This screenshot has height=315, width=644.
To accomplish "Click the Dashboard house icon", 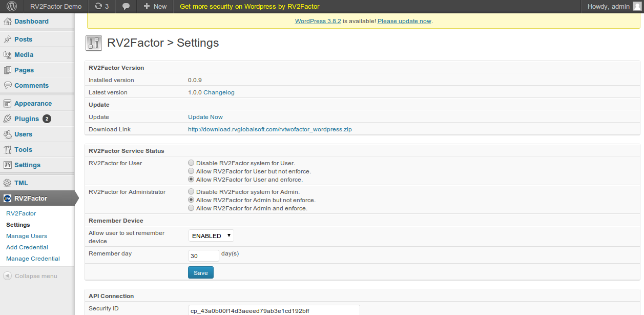I will pos(8,22).
